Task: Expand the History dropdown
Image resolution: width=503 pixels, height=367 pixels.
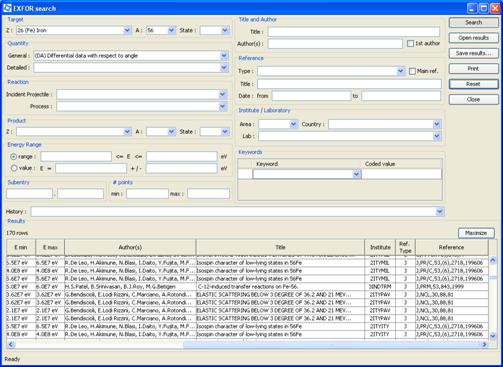Action: click(440, 211)
